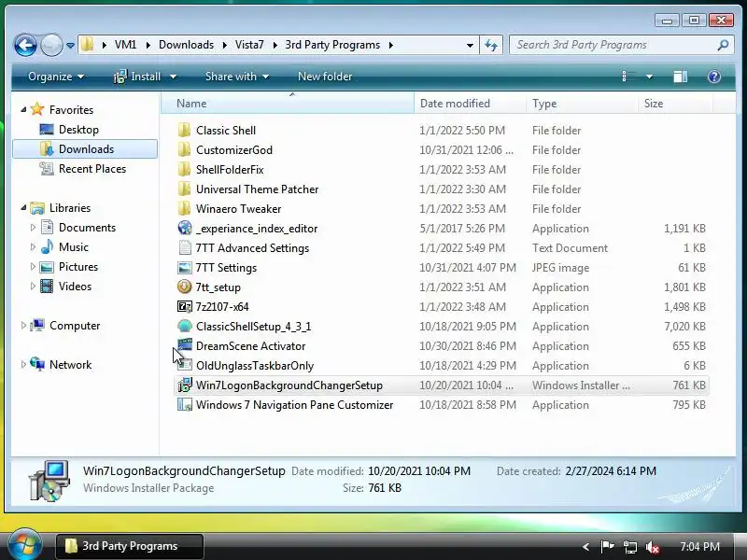
Task: Click the Install toolbar button
Action: pyautogui.click(x=137, y=77)
